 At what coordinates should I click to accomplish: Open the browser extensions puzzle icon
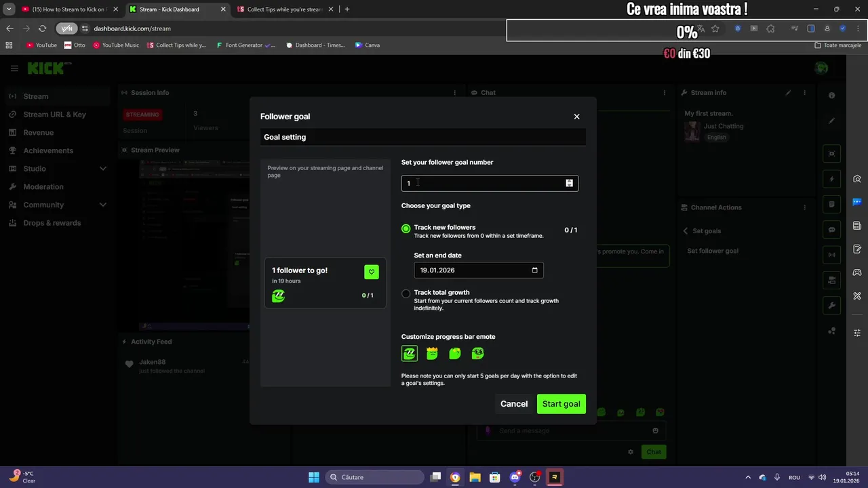click(770, 28)
